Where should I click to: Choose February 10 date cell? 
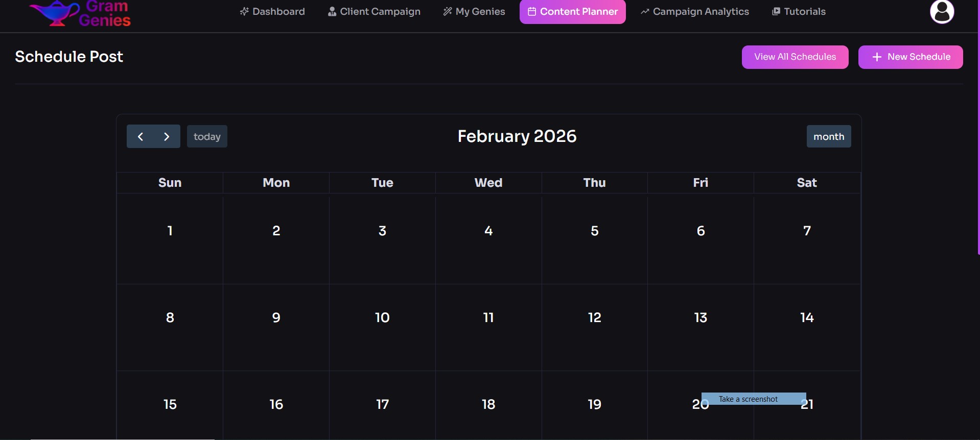click(382, 328)
